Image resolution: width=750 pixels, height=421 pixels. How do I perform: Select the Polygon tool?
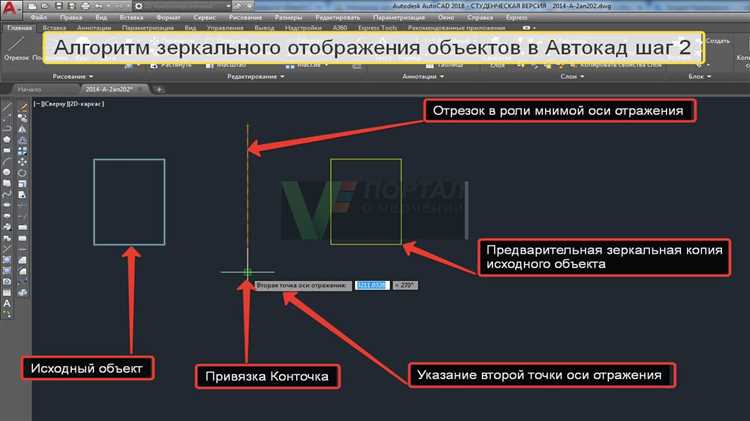7,140
